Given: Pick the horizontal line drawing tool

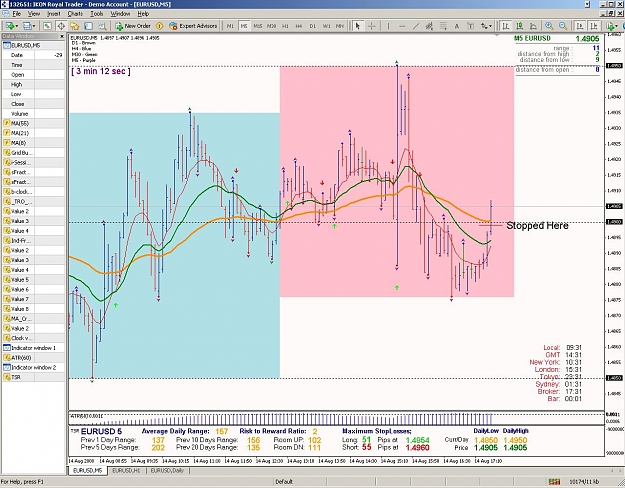Looking at the screenshot, I should pyautogui.click(x=402, y=26).
